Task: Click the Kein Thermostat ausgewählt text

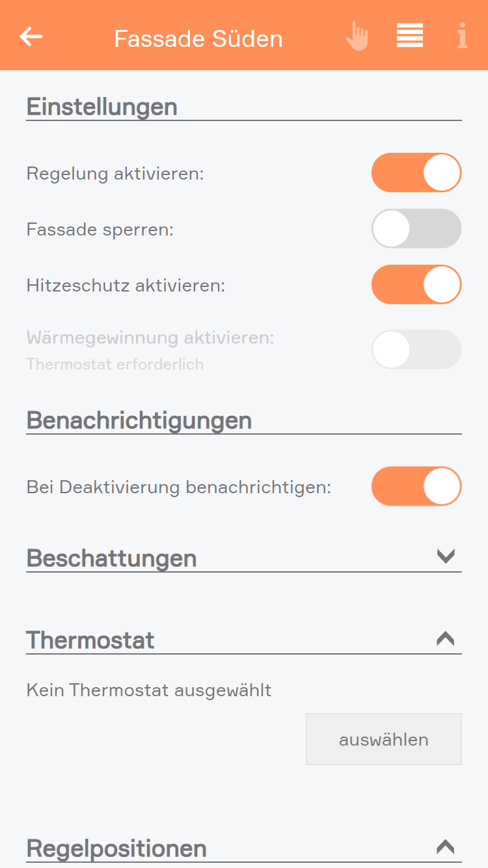Action: point(149,690)
